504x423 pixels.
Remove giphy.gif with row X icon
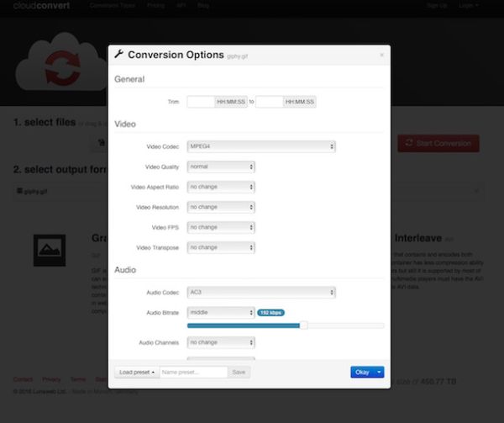point(476,191)
